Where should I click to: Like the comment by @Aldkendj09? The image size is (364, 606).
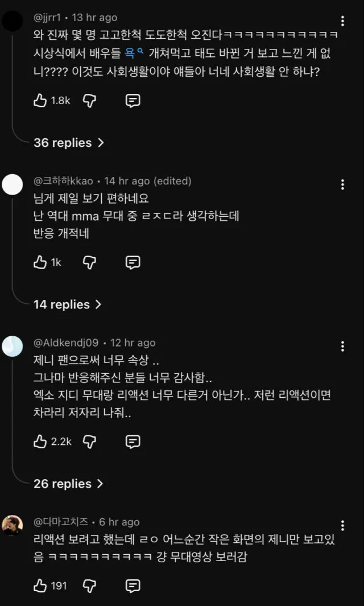click(40, 441)
